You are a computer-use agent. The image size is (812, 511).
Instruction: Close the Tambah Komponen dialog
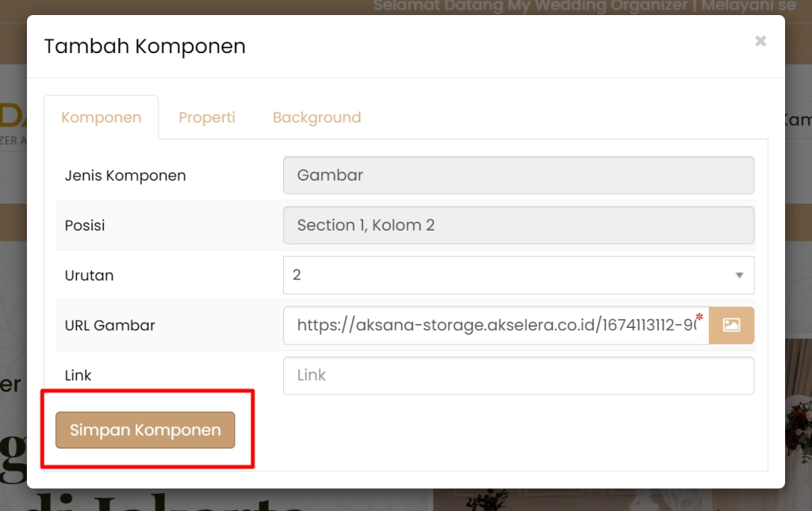[760, 41]
